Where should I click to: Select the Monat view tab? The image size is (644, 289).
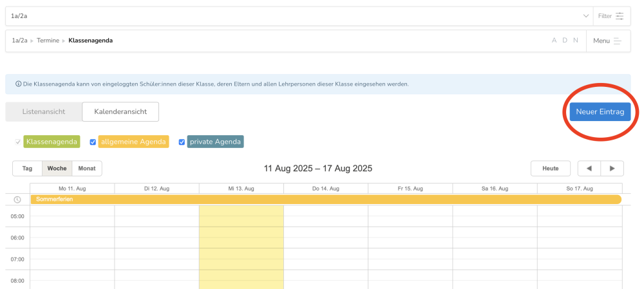87,169
